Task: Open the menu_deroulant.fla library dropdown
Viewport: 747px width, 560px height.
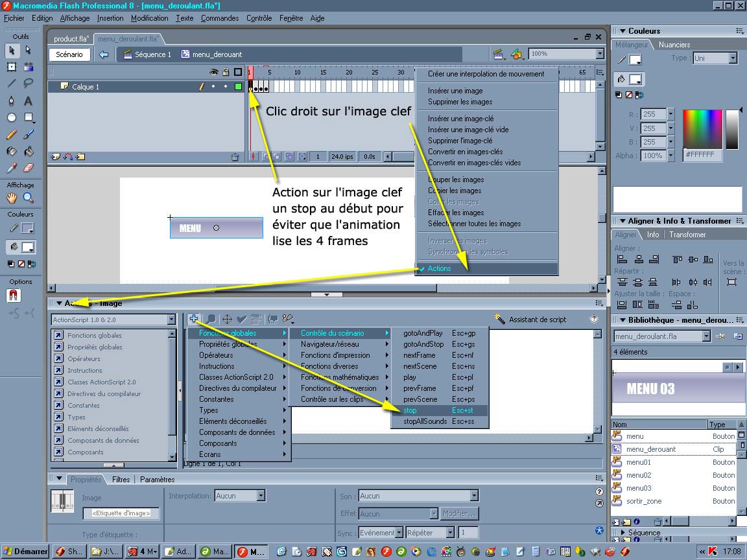Action: [x=706, y=336]
